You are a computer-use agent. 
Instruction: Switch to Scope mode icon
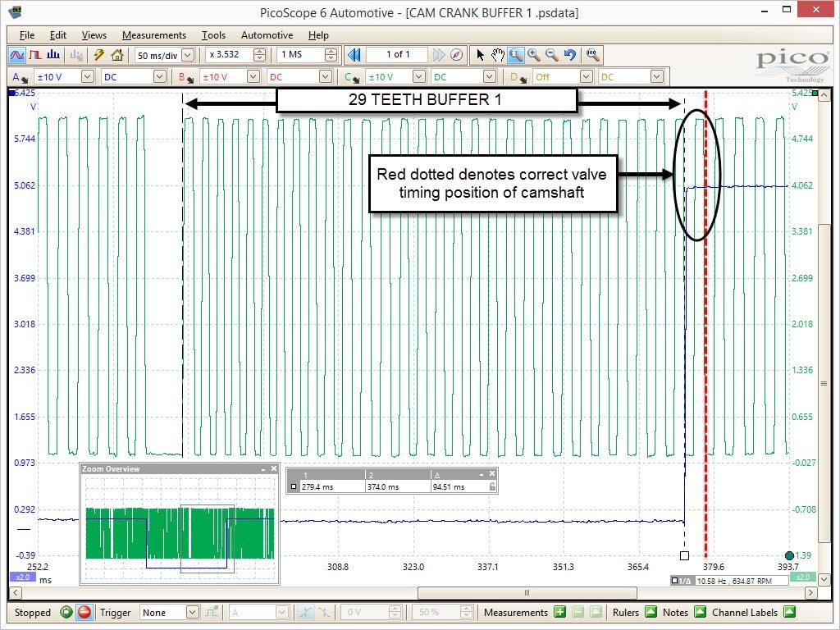pos(16,55)
